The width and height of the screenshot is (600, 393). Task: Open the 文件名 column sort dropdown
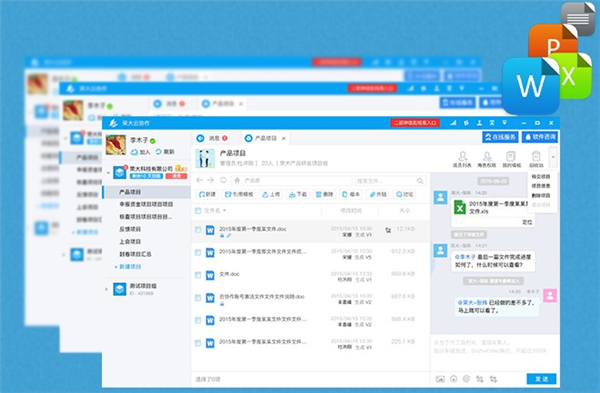(x=224, y=210)
